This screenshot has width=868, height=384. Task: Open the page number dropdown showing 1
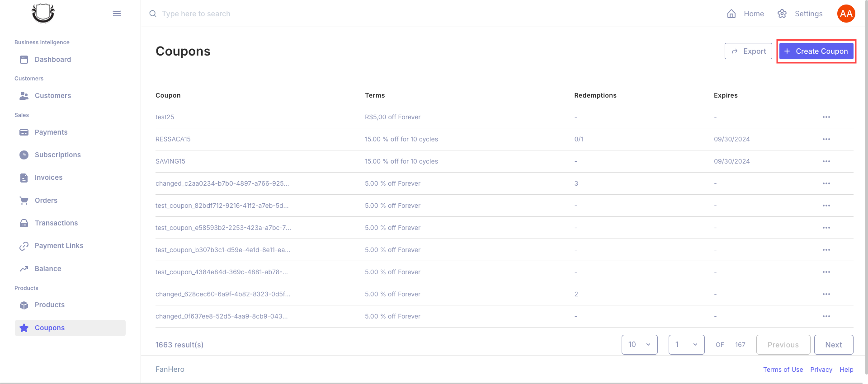[687, 345]
